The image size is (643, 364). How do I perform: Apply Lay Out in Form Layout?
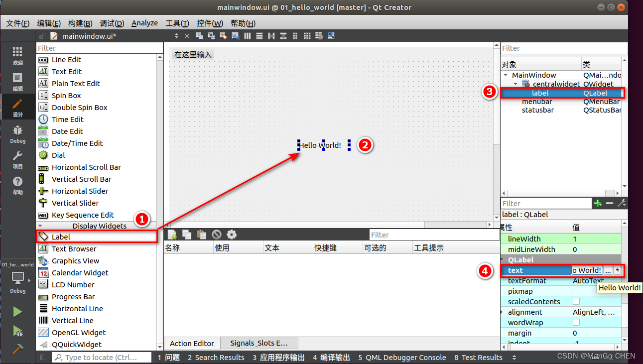(295, 36)
